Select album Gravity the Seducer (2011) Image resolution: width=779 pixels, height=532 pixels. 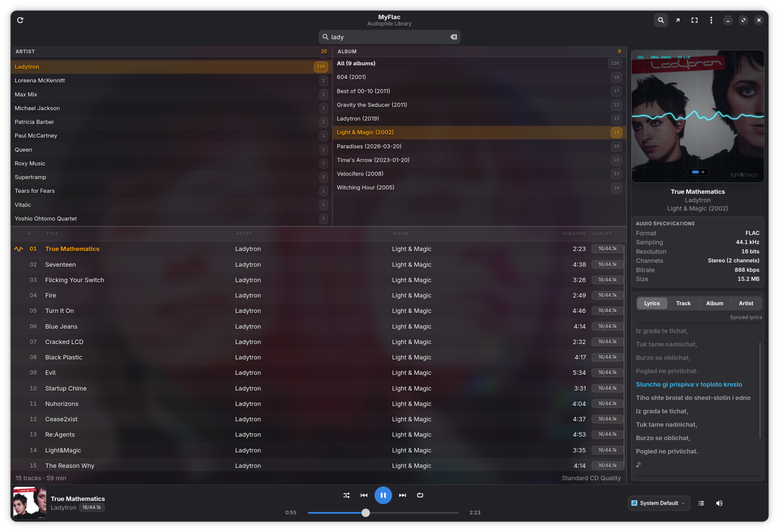point(479,105)
